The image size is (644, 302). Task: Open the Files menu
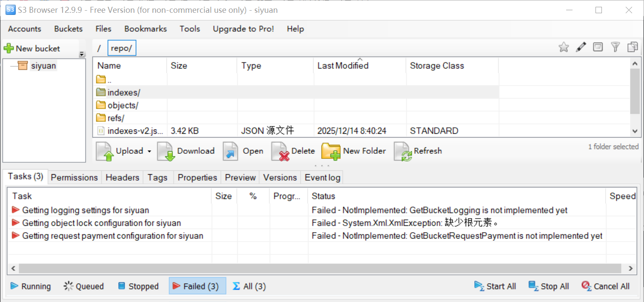click(103, 29)
